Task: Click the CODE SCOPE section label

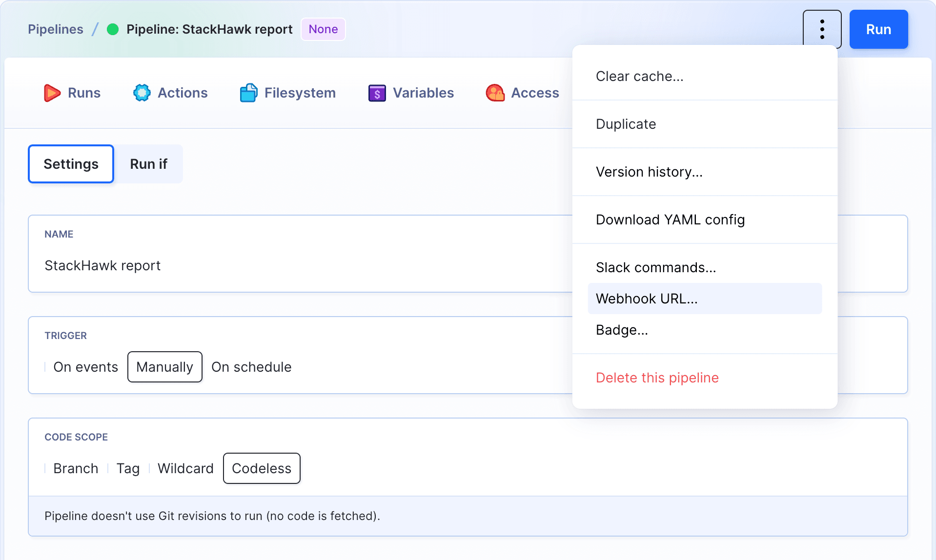Action: (76, 437)
